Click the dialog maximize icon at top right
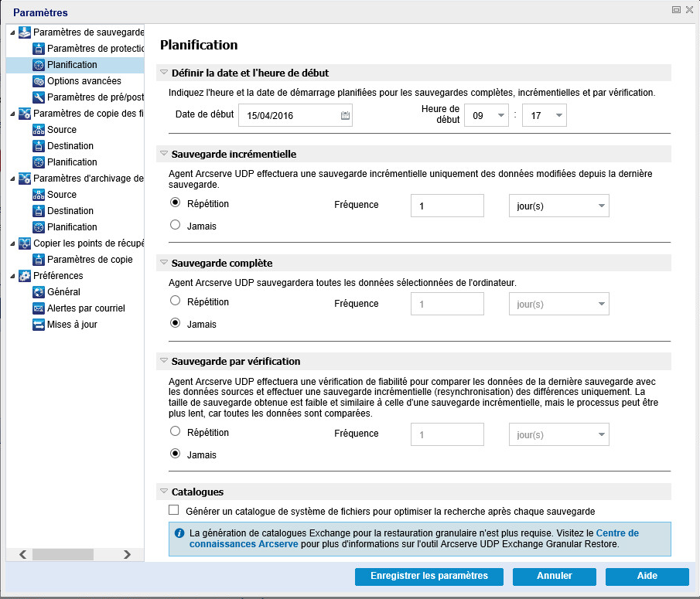 coord(676,10)
